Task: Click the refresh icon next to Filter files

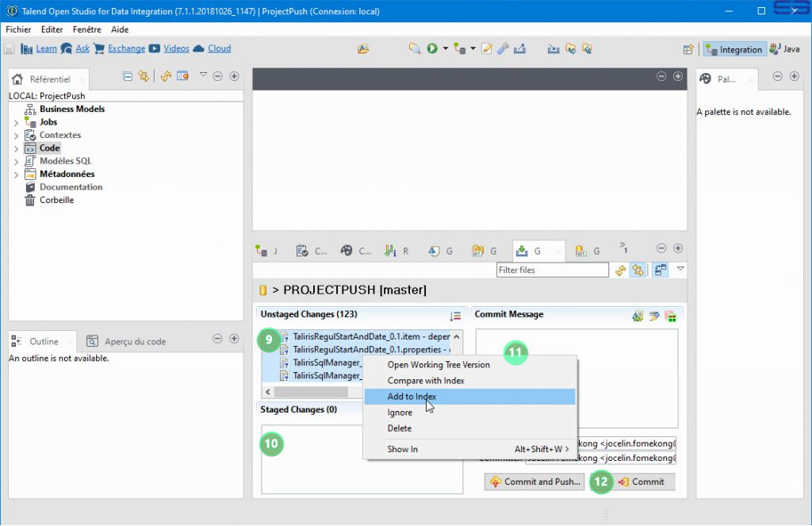Action: click(x=619, y=271)
